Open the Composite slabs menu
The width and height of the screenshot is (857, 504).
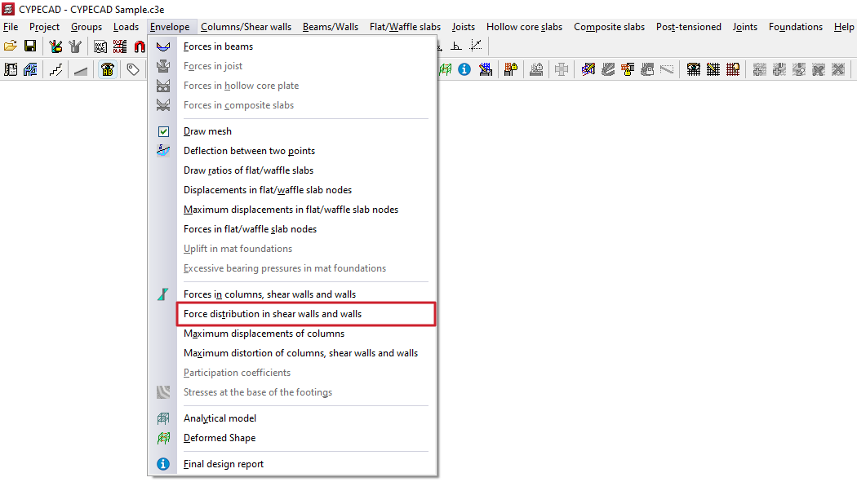pyautogui.click(x=609, y=27)
